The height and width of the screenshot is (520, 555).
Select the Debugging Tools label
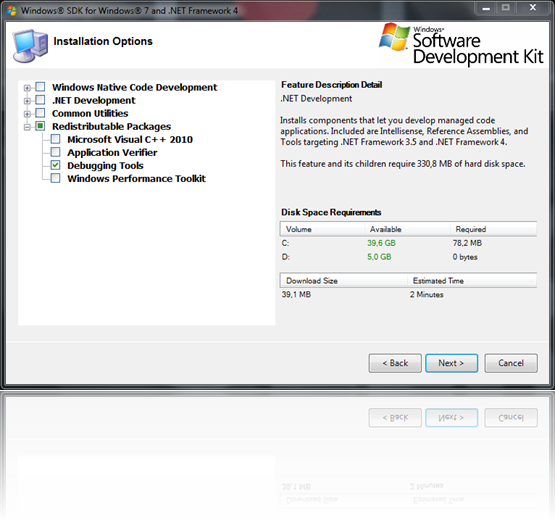tap(105, 166)
